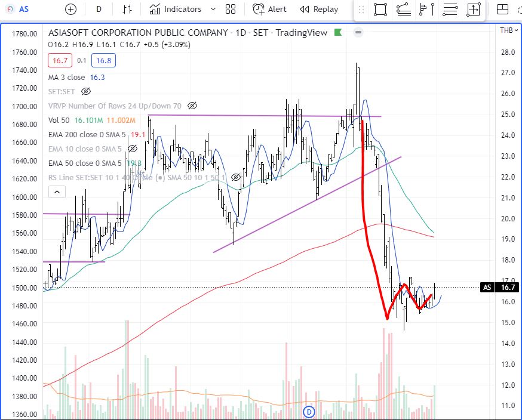Click the 28.0 price scale label
522x420 pixels.
[x=508, y=52]
